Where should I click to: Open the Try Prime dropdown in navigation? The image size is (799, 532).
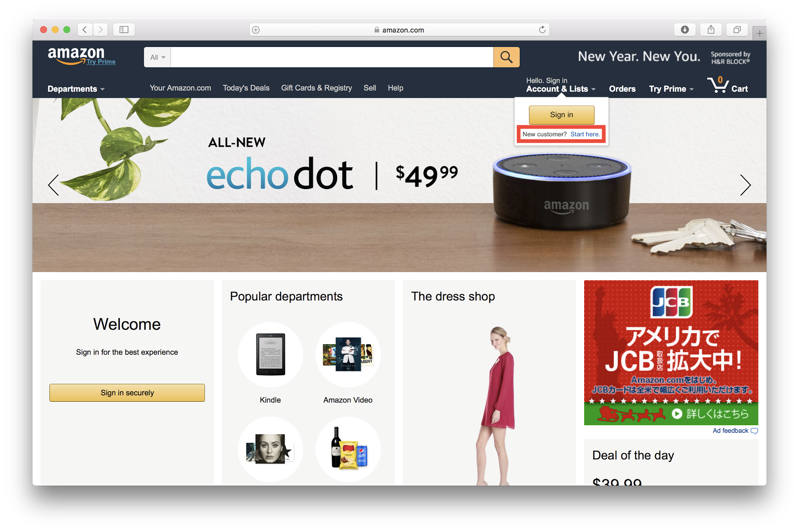(671, 89)
